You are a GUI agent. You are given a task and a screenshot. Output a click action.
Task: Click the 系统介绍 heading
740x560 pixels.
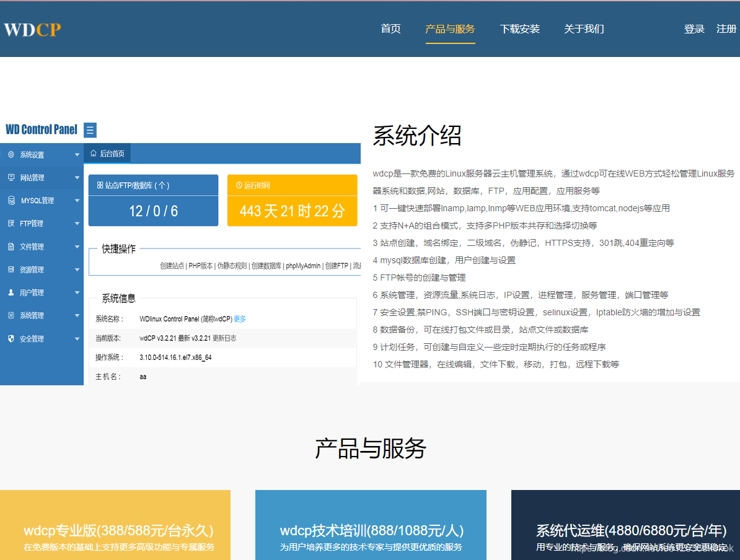pyautogui.click(x=416, y=136)
